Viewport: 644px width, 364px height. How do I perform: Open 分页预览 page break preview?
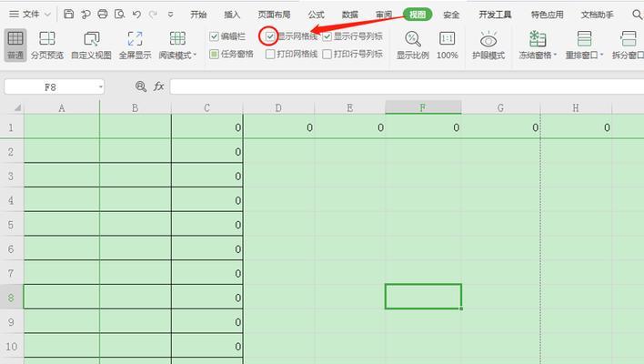(46, 45)
